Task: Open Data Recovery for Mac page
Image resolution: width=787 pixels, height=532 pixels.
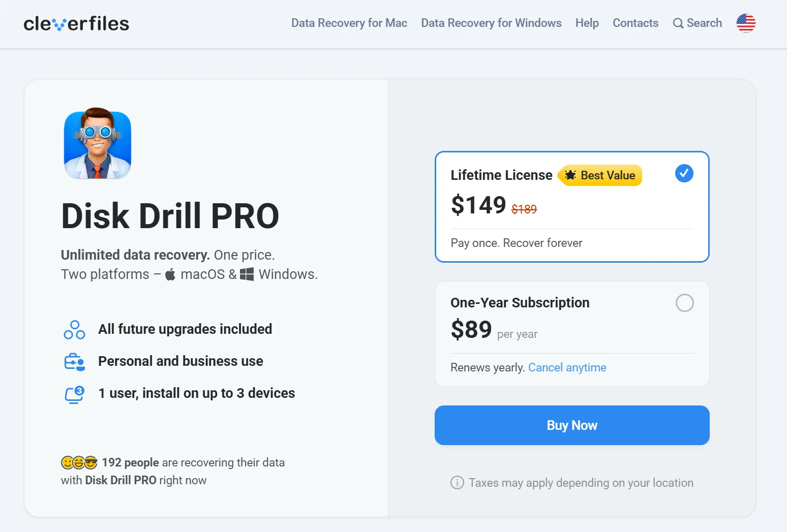Action: (349, 23)
